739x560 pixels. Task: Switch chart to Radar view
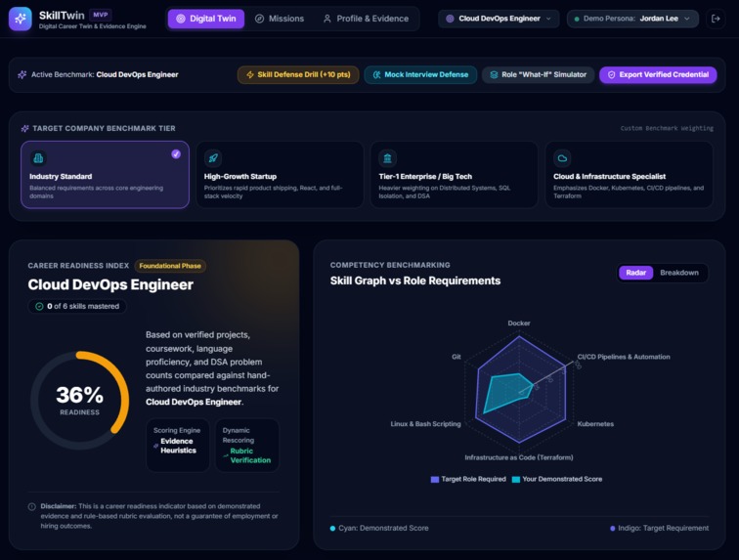point(635,273)
